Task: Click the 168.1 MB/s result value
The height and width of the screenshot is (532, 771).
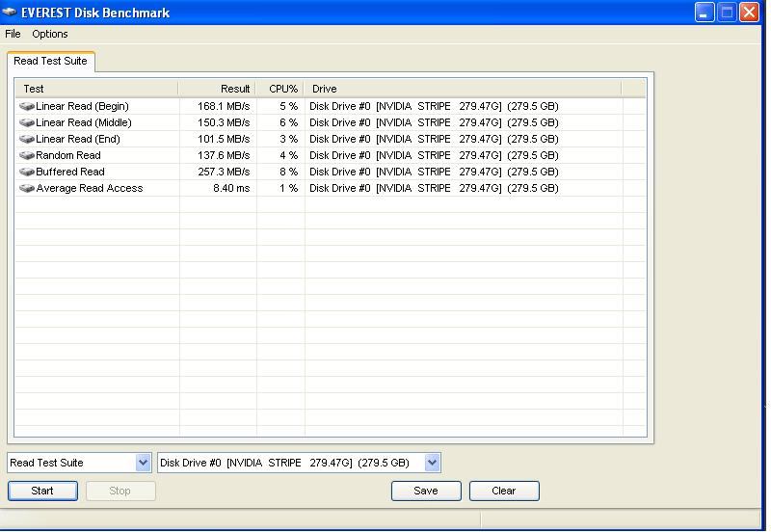Action: pos(224,106)
